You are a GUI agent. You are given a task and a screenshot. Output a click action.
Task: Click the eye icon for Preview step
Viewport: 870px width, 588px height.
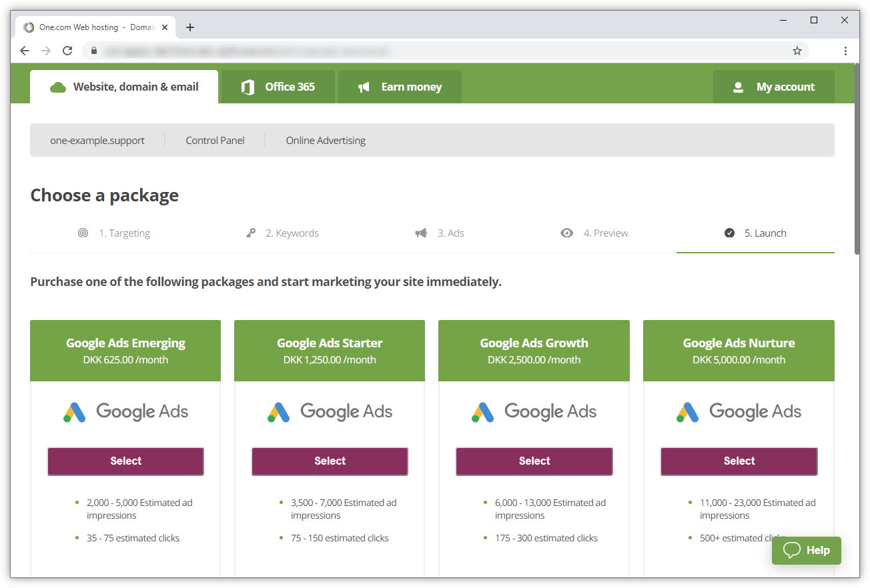coord(566,233)
